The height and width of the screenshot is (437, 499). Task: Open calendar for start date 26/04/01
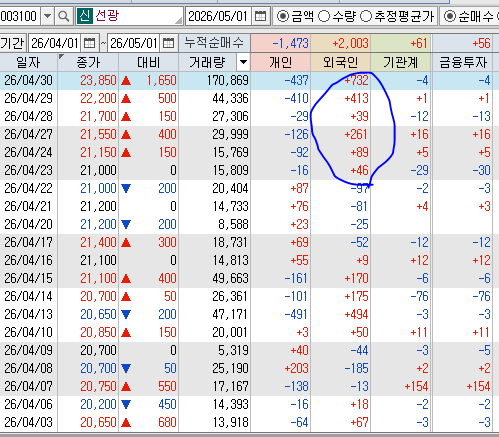click(89, 43)
